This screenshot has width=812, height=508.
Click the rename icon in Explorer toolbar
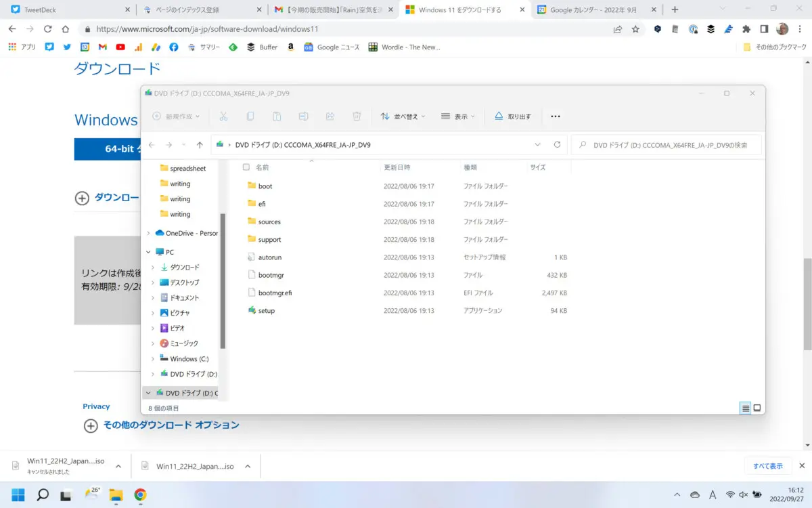point(304,117)
